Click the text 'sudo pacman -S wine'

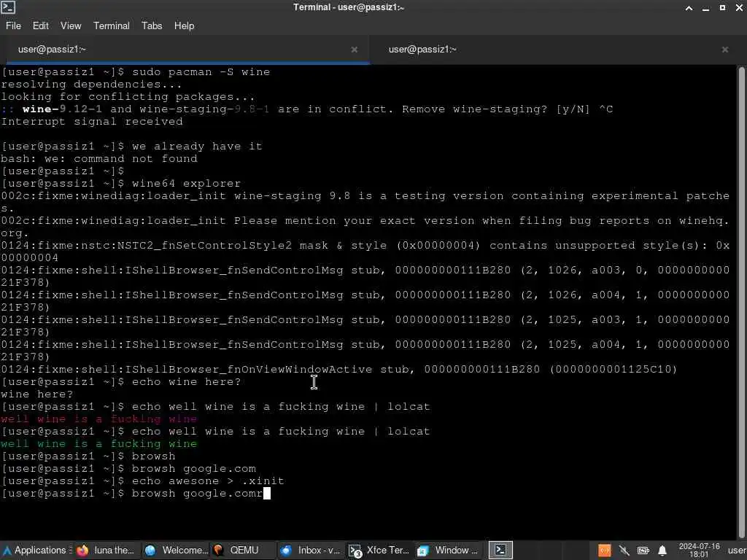pyautogui.click(x=201, y=72)
